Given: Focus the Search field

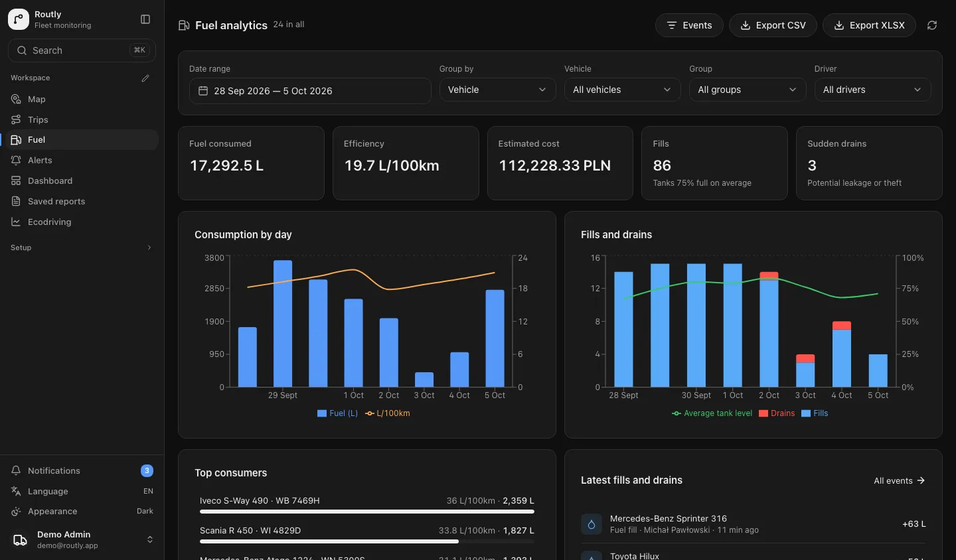Looking at the screenshot, I should pyautogui.click(x=82, y=50).
